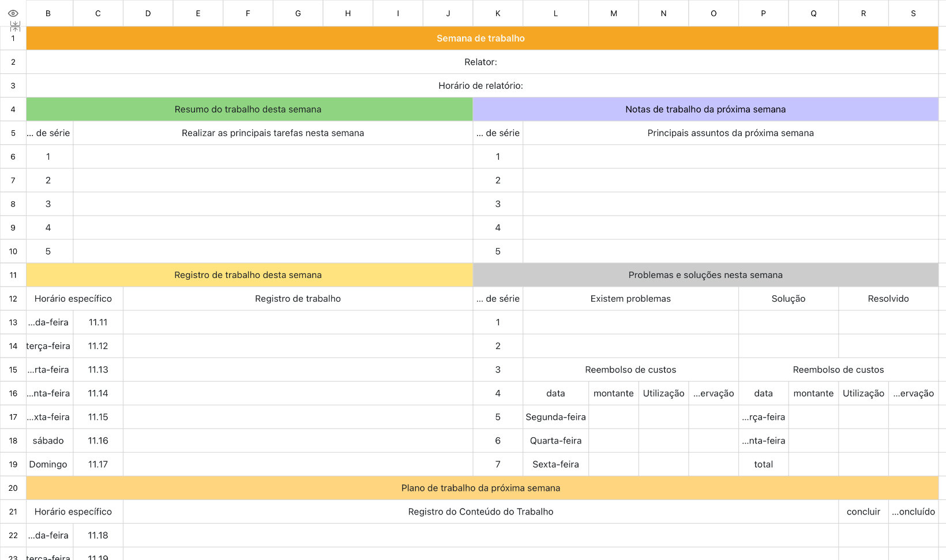Select 'Reembolso de custos' cell in columns L–O

[630, 370]
